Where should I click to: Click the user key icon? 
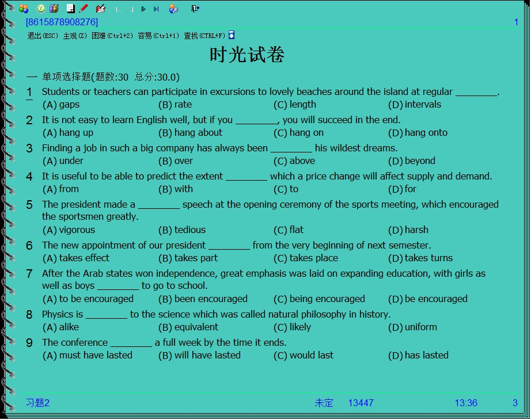click(173, 9)
